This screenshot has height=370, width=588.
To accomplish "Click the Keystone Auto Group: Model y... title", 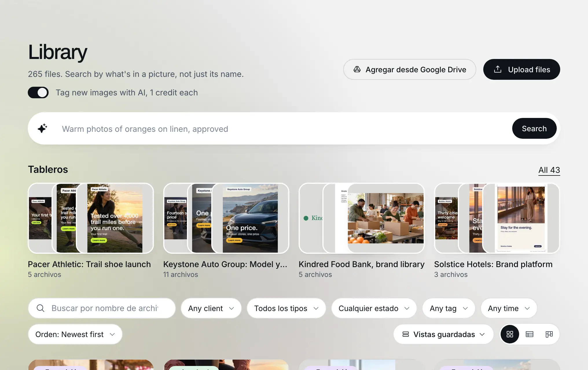I will coord(225,264).
